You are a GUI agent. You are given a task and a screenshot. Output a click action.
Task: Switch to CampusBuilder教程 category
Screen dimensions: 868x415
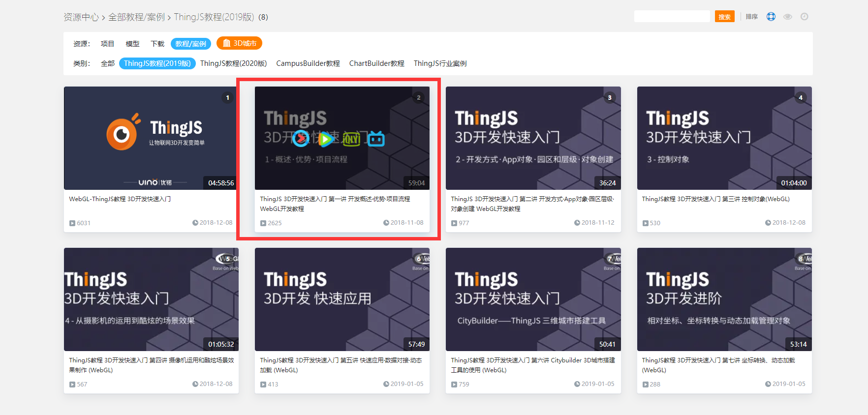[x=308, y=63]
